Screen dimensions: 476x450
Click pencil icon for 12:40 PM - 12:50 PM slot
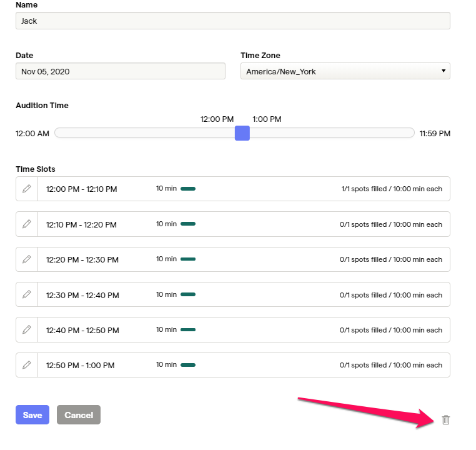[x=27, y=330]
